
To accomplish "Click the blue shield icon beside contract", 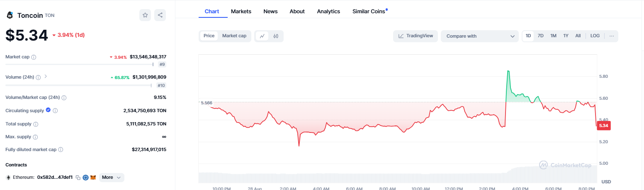I will [x=85, y=177].
